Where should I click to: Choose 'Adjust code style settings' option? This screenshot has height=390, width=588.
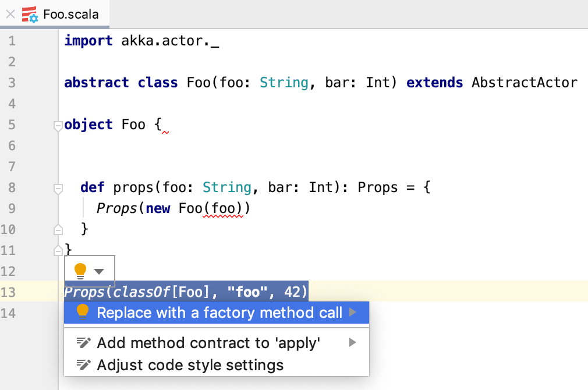190,365
